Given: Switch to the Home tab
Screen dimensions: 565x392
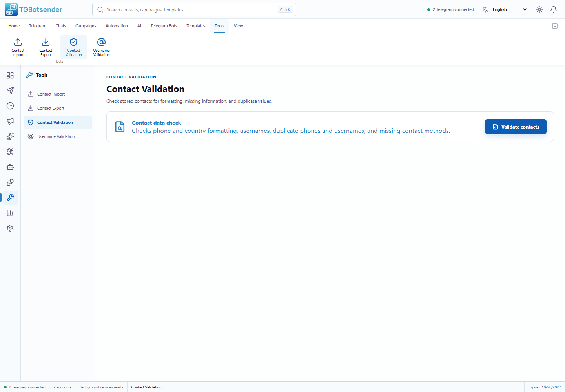Looking at the screenshot, I should 14,26.
